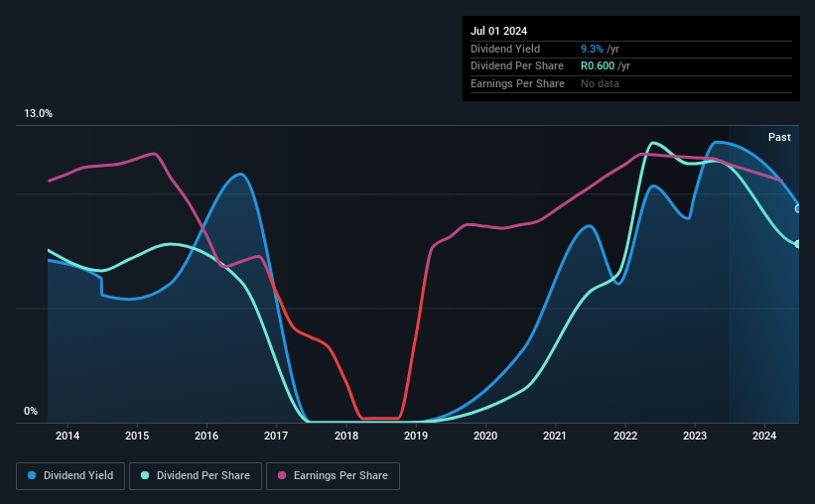Click the teal Dividend Per Share legend dot
The height and width of the screenshot is (504, 815).
[x=145, y=475]
